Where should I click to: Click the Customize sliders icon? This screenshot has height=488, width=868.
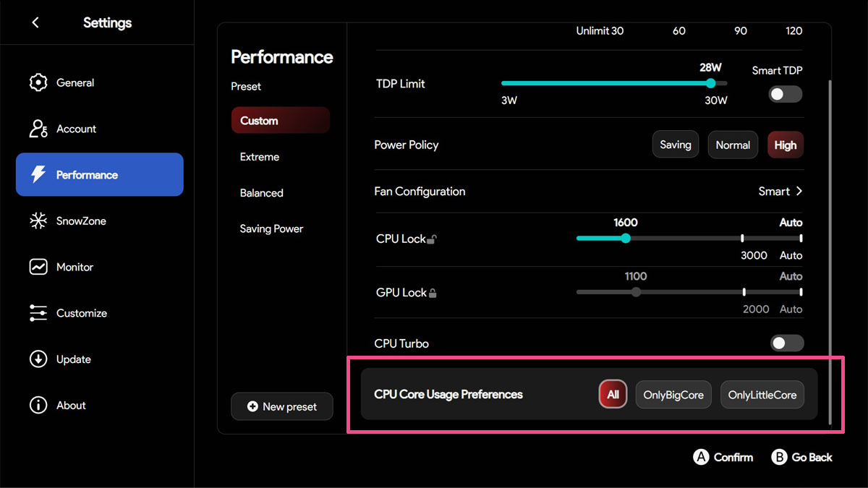coord(38,313)
